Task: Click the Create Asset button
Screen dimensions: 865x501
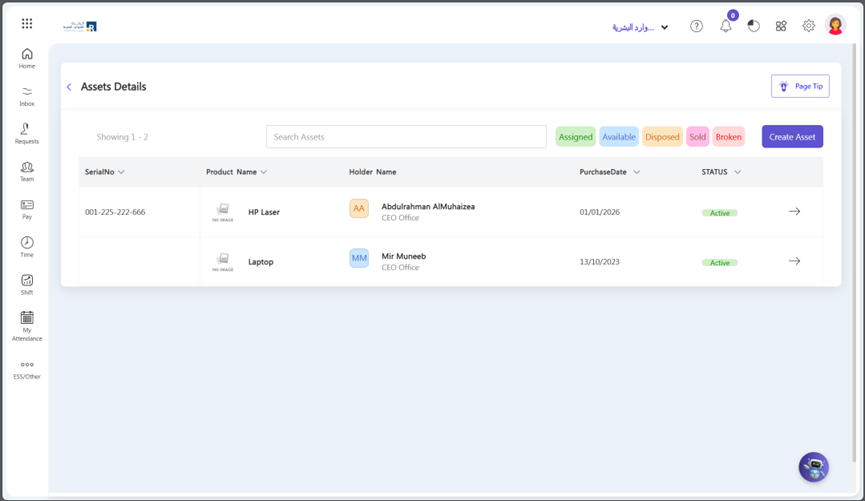Action: coord(792,137)
